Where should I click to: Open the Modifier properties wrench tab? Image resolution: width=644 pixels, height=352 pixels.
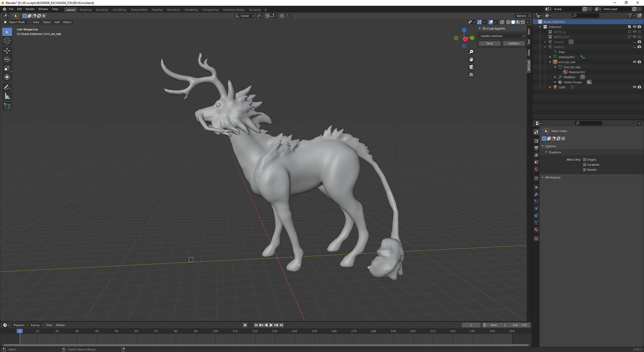click(x=536, y=194)
